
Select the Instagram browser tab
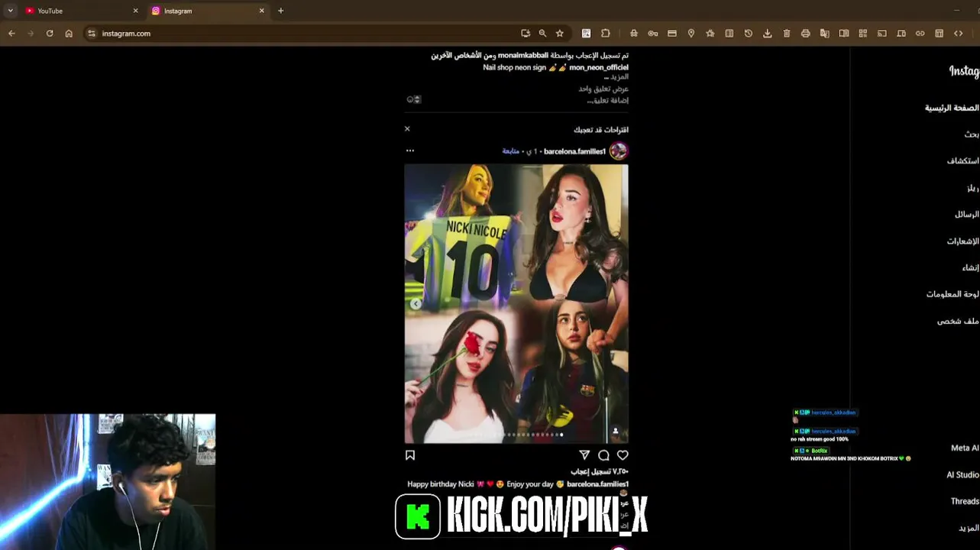[x=206, y=11]
